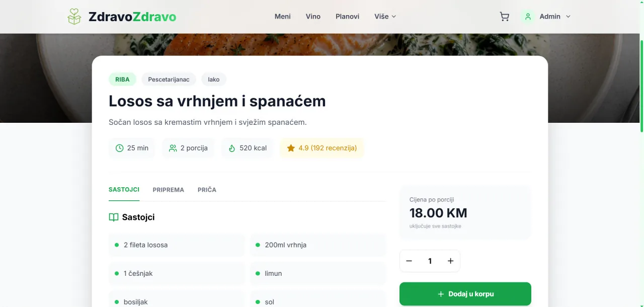This screenshot has height=307, width=644.
Task: Click the Pescetarijanac tag
Action: pyautogui.click(x=169, y=80)
